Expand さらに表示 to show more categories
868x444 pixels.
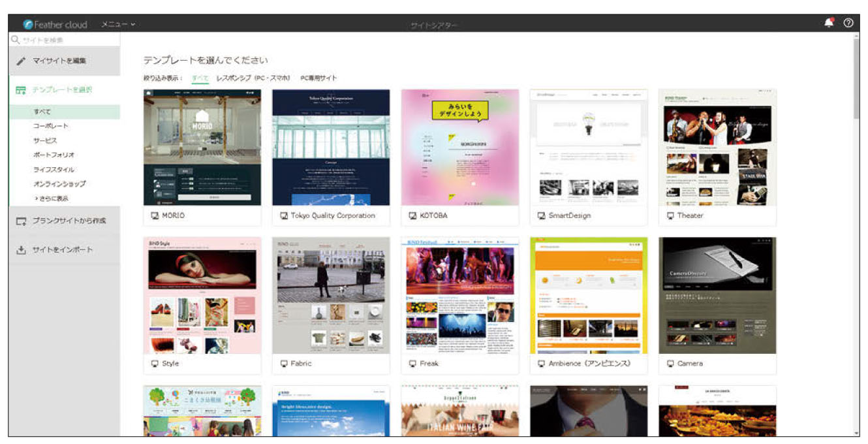tap(52, 198)
